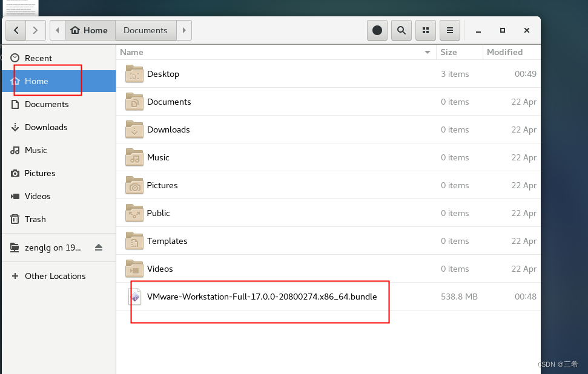Select the Trash item in the sidebar

36,219
